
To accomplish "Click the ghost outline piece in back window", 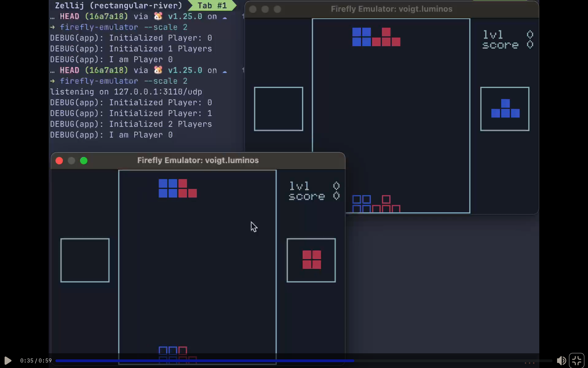I will pos(376,204).
